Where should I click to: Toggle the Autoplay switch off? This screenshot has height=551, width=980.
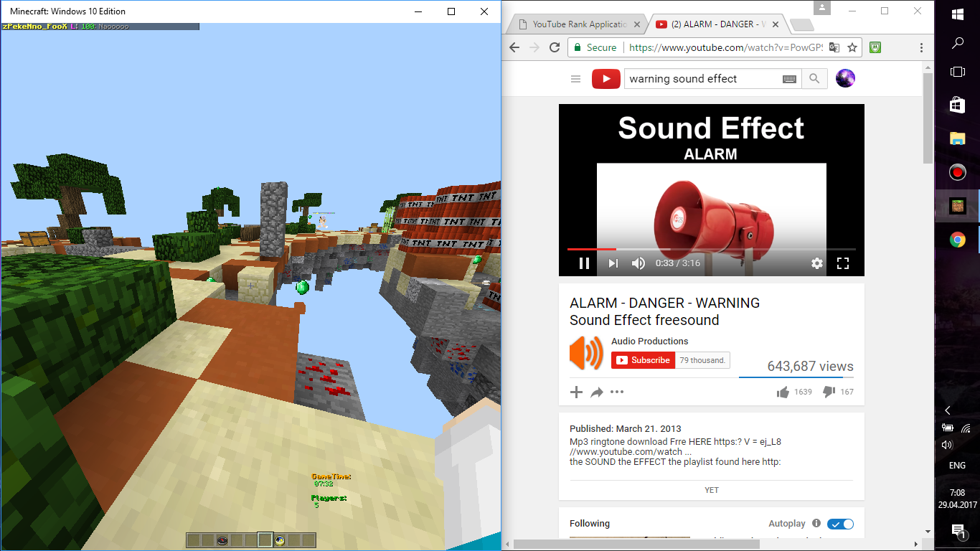pyautogui.click(x=840, y=524)
